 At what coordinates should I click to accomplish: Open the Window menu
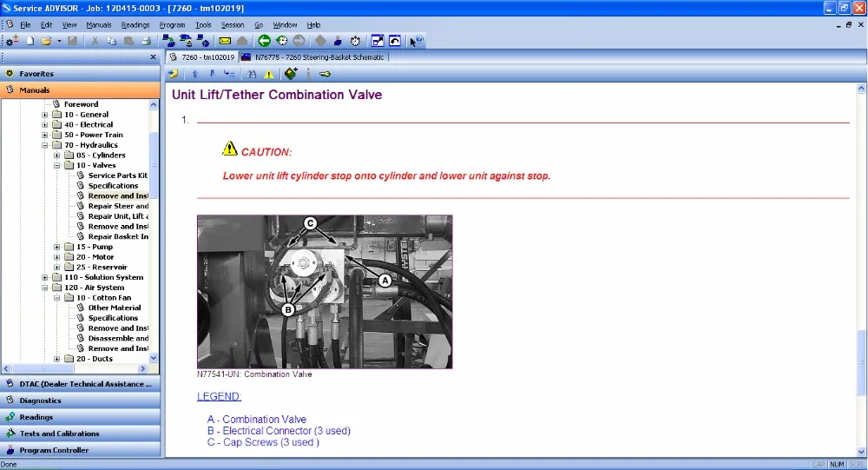coord(285,25)
